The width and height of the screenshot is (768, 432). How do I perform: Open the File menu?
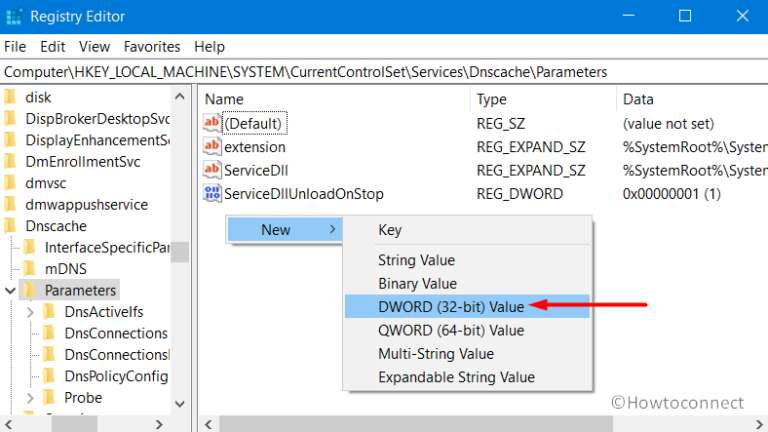[15, 47]
